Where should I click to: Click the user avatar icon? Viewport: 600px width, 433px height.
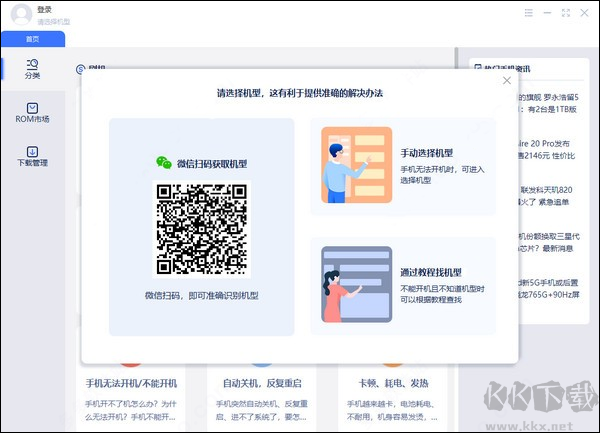[21, 15]
